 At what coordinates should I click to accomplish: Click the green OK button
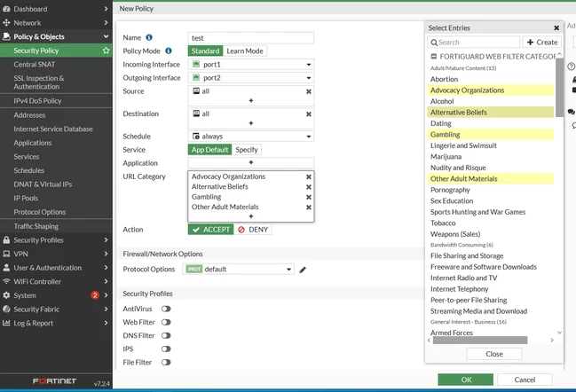[x=465, y=380]
